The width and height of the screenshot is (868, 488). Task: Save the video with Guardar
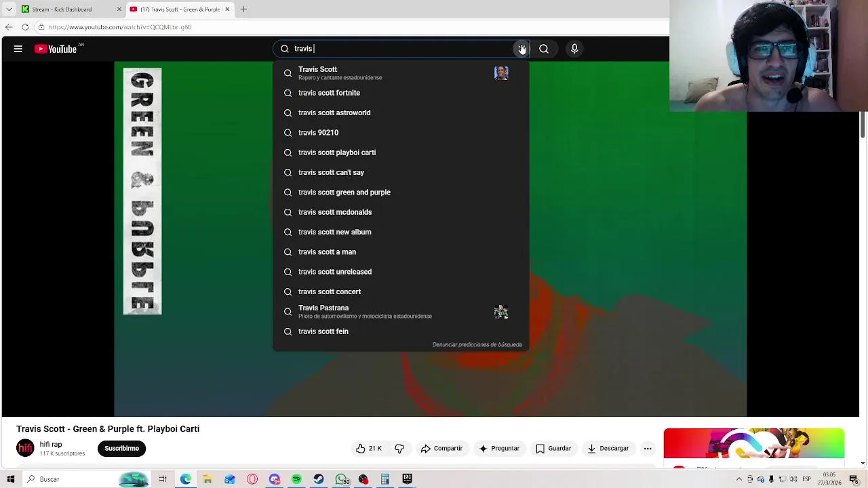553,448
